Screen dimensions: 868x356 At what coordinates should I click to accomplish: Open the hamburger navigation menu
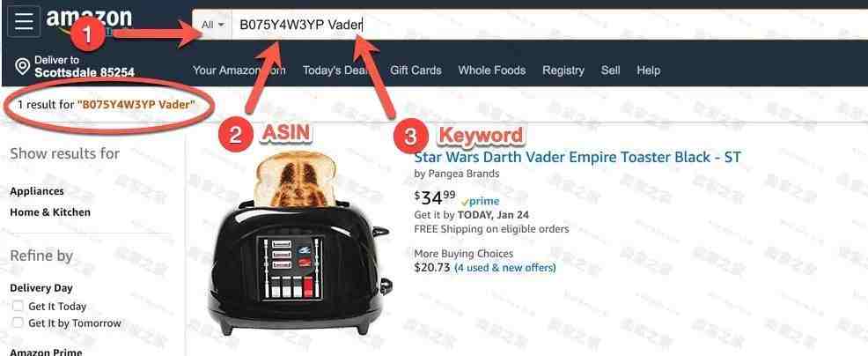pos(24,21)
